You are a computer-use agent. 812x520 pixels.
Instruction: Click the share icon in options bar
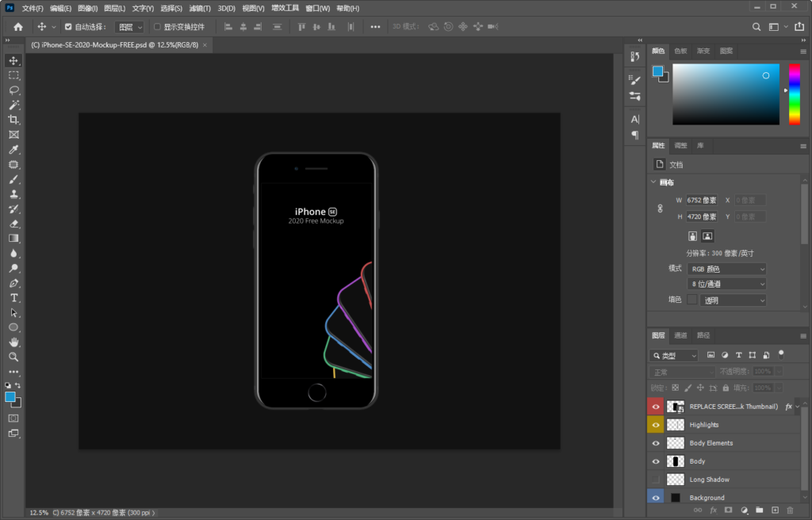tap(799, 26)
